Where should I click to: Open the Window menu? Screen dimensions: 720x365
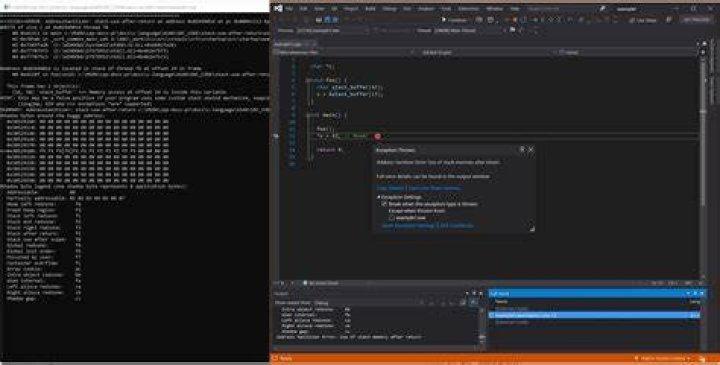click(495, 9)
